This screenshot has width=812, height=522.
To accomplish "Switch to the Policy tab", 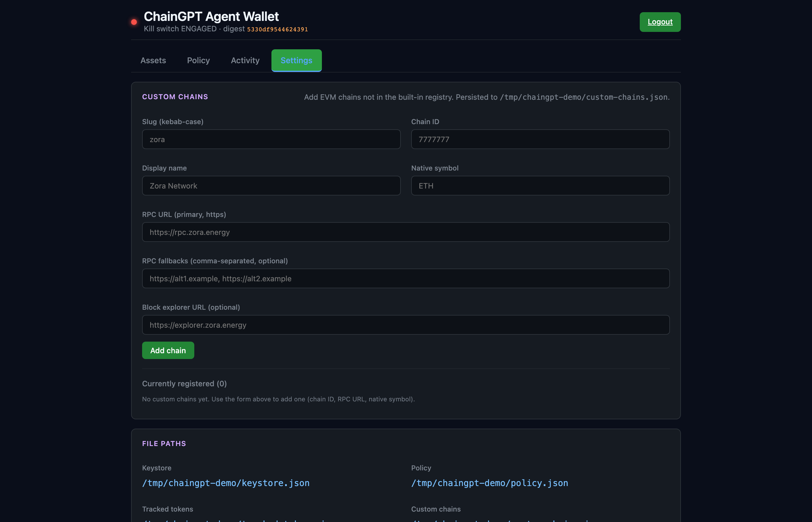I will 198,60.
